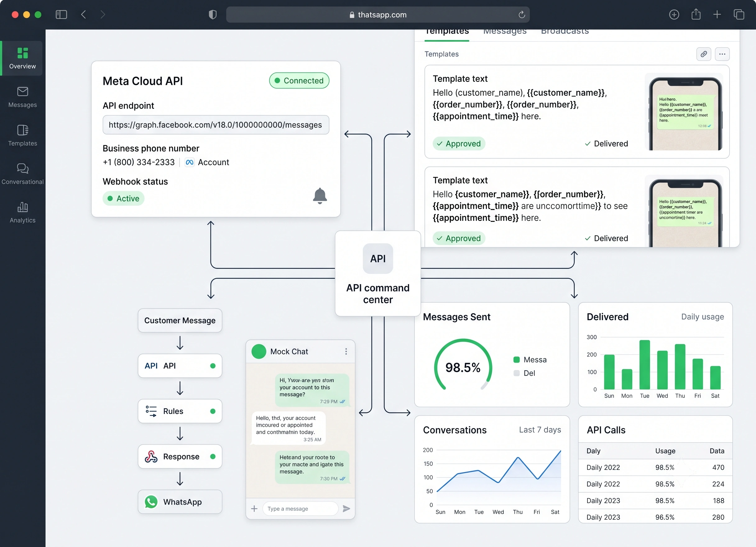Switch to the Broadcasts tab
The width and height of the screenshot is (756, 547).
click(x=565, y=32)
